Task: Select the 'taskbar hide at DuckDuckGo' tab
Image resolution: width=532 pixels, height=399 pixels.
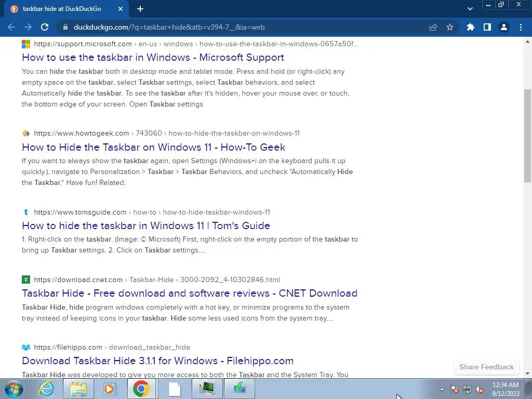Action: (66, 9)
